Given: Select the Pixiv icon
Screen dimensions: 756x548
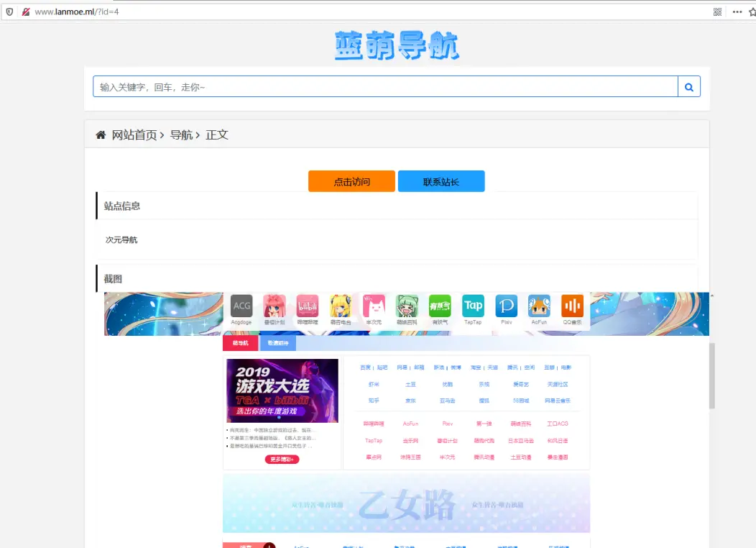Looking at the screenshot, I should coord(506,306).
